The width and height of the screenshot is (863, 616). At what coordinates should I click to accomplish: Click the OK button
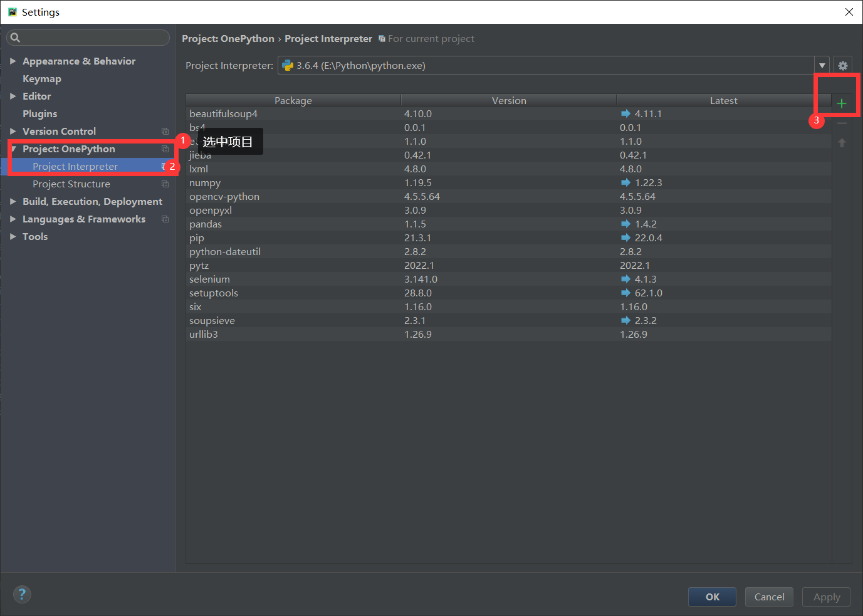click(x=713, y=597)
